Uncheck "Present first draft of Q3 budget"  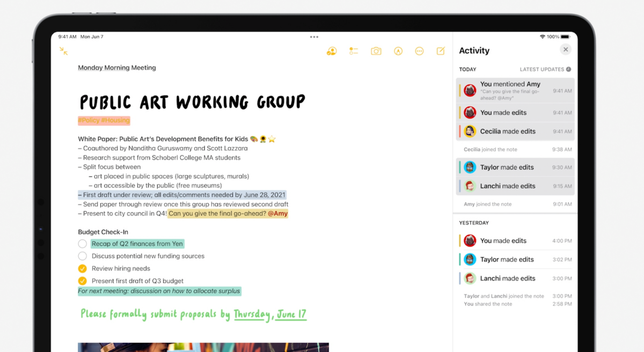point(82,281)
